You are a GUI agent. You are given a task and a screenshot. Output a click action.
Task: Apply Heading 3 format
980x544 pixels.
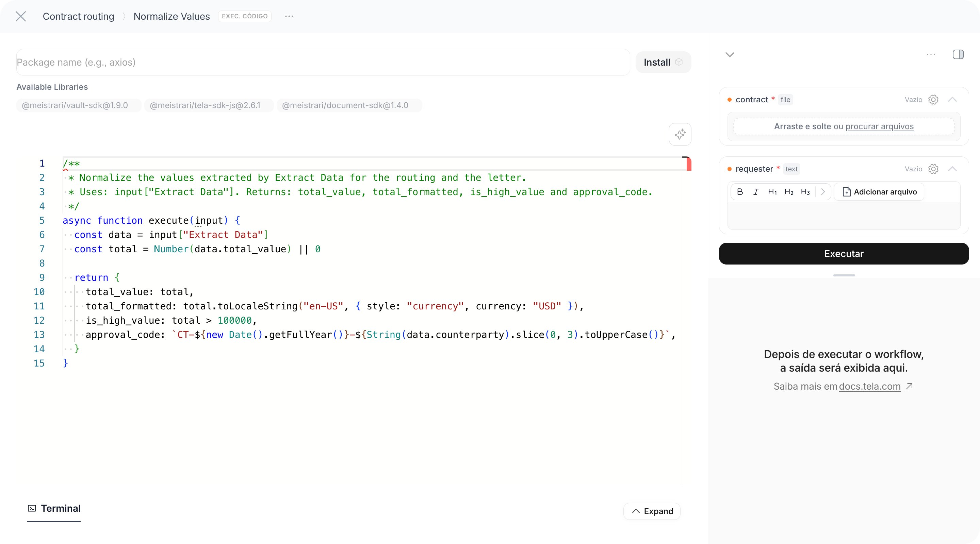tap(805, 192)
